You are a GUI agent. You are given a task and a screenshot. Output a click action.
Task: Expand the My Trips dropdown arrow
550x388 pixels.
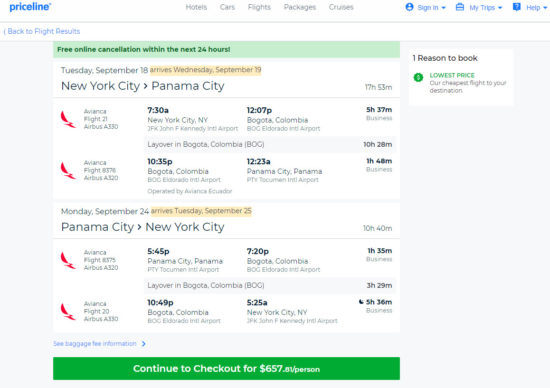(x=500, y=8)
